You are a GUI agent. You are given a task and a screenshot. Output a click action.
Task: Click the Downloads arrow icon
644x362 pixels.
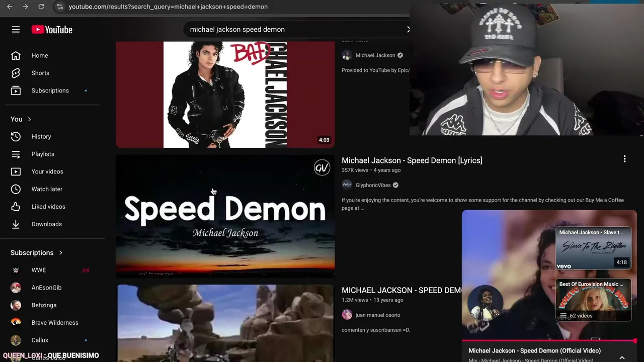coord(16,224)
